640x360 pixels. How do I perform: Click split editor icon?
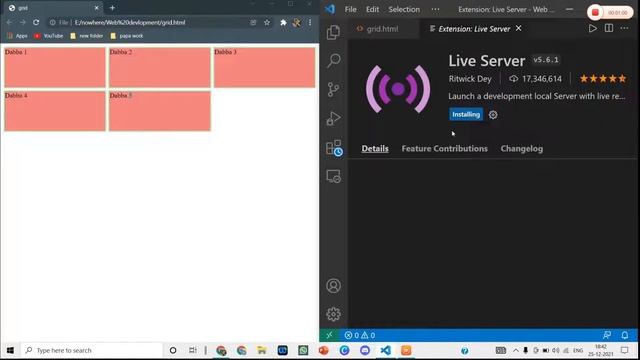click(x=609, y=28)
